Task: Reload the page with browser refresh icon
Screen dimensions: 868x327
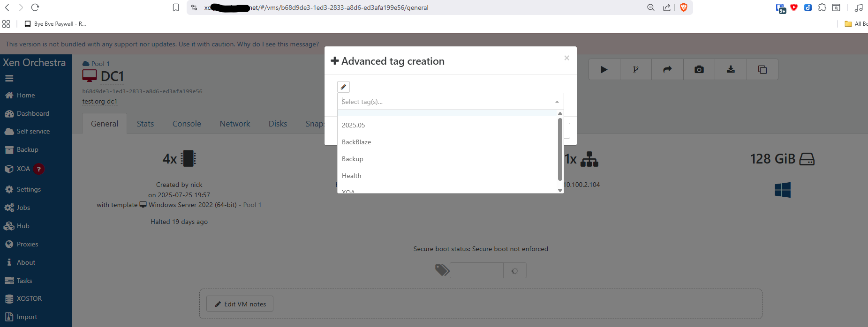Action: click(35, 7)
